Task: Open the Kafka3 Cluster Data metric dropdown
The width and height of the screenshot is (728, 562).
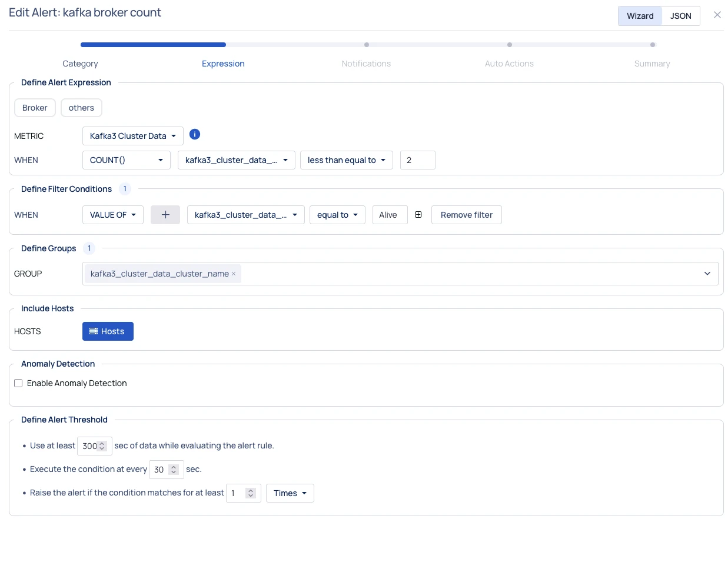Action: [x=132, y=136]
